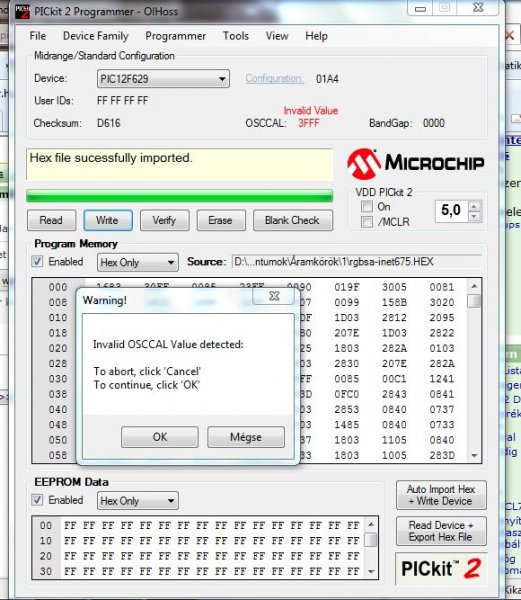
Task: Click the Configuration link
Action: (x=275, y=78)
